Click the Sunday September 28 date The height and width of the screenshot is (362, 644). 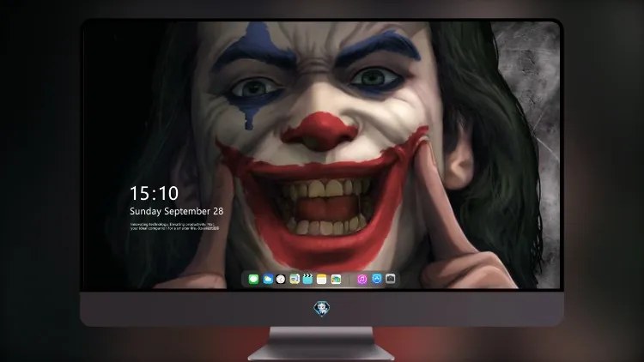point(177,211)
